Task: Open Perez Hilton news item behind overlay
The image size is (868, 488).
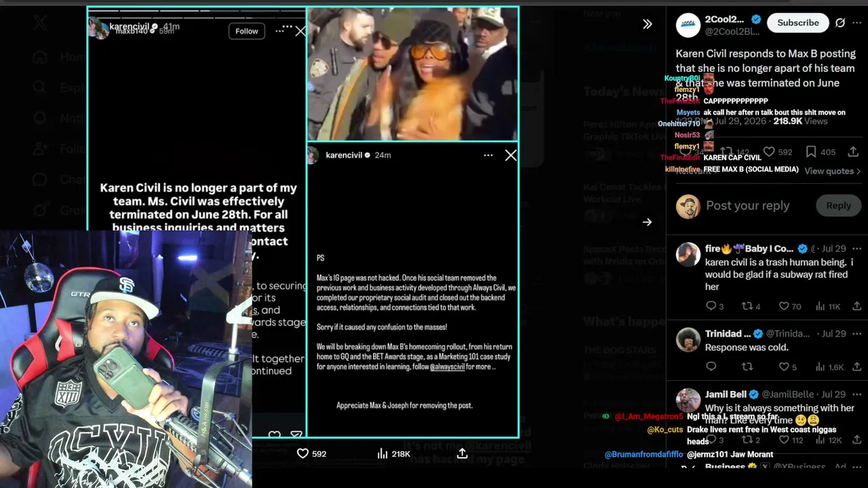Action: coord(624,130)
